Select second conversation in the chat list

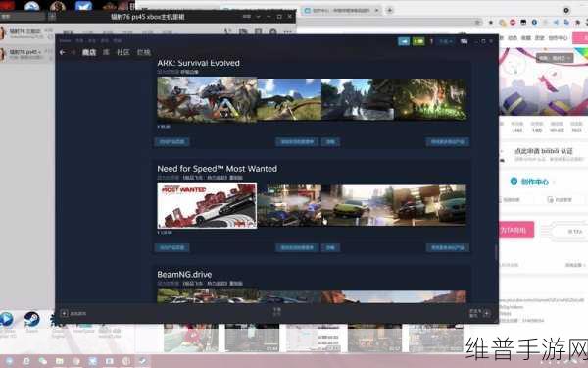[x=27, y=54]
